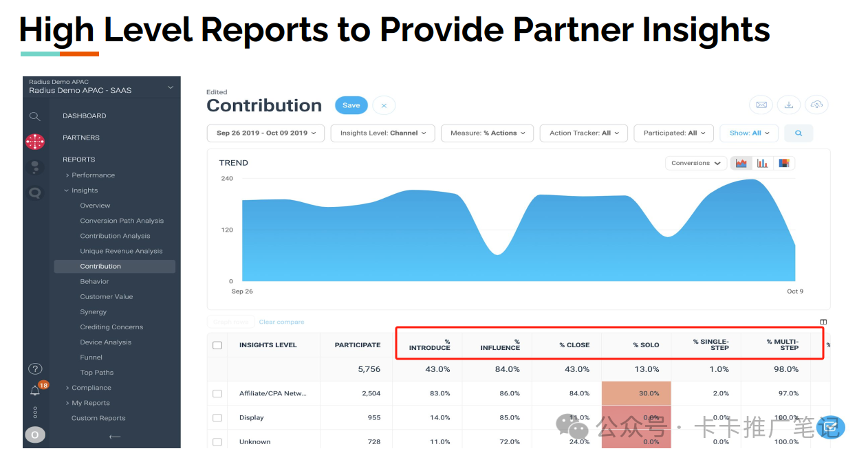Click the cloud sync icon
The image size is (868, 462).
coord(816,105)
